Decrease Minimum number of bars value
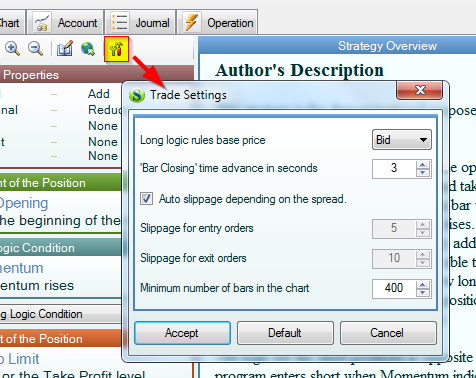 point(423,293)
